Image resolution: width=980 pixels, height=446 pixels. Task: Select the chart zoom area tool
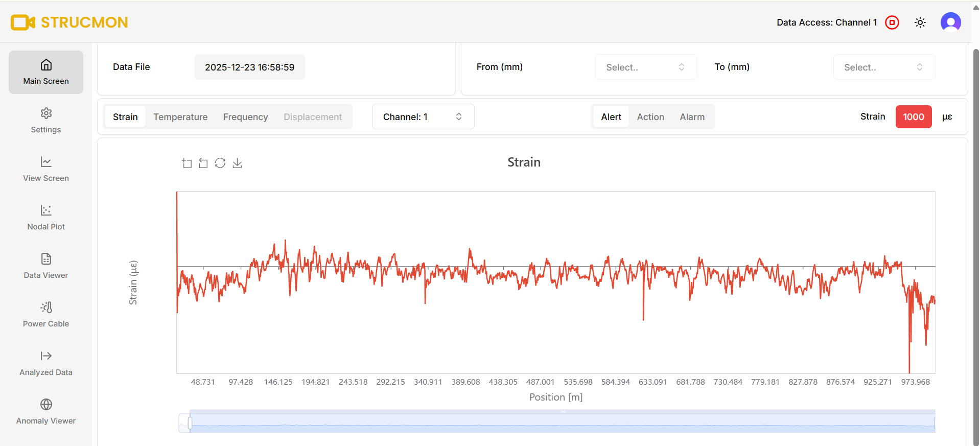[x=187, y=163]
